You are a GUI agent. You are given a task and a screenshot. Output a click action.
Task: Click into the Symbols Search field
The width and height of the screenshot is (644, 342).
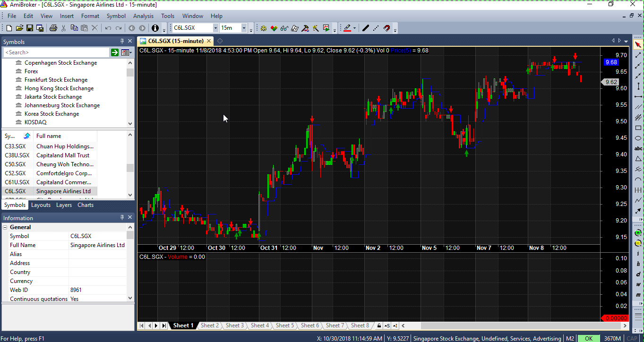56,52
